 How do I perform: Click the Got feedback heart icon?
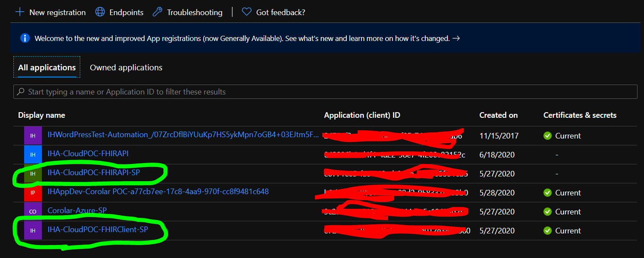246,12
